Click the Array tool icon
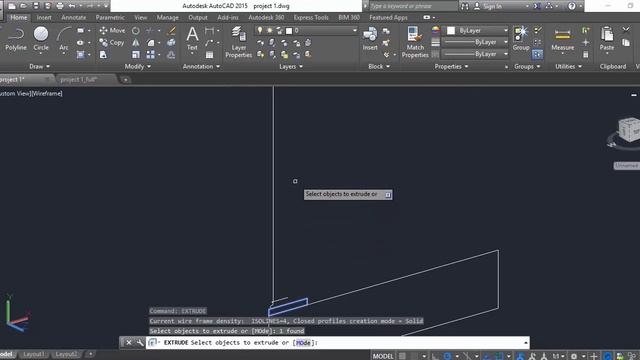Viewport: 640px width, 360px height. [x=151, y=55]
